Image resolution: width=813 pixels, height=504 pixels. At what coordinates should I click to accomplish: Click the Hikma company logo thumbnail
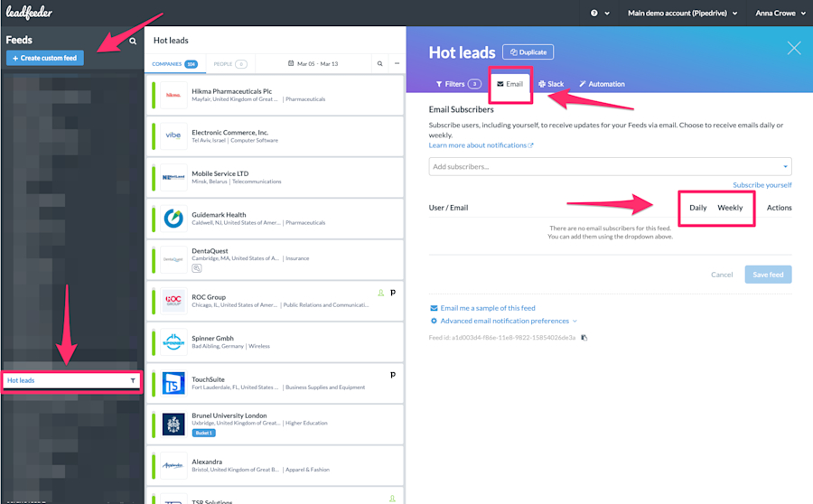point(173,96)
